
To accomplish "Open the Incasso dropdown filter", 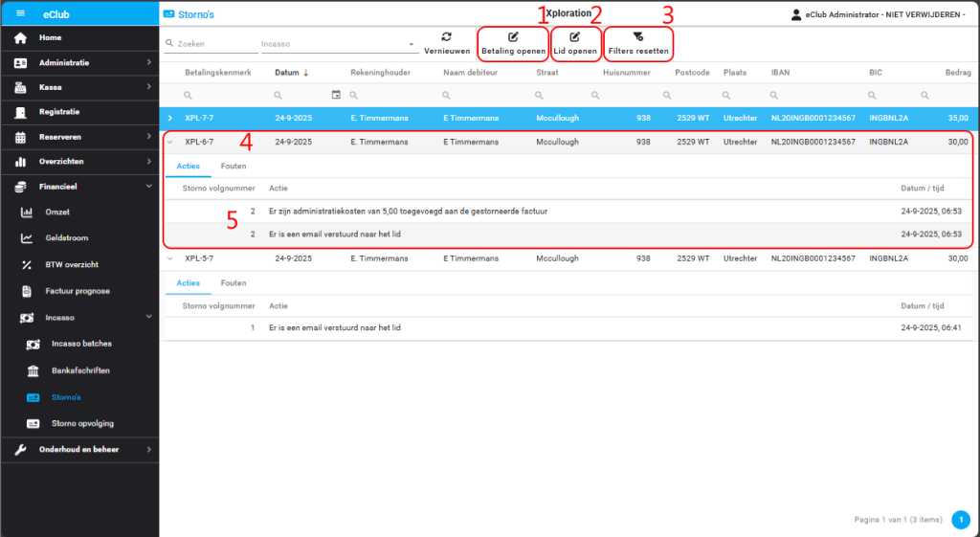I will [412, 44].
